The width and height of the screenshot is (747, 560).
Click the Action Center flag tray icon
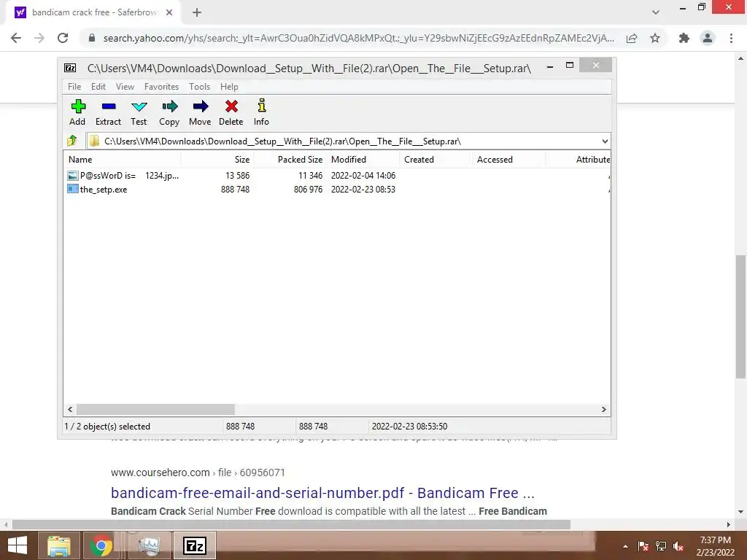tap(643, 546)
